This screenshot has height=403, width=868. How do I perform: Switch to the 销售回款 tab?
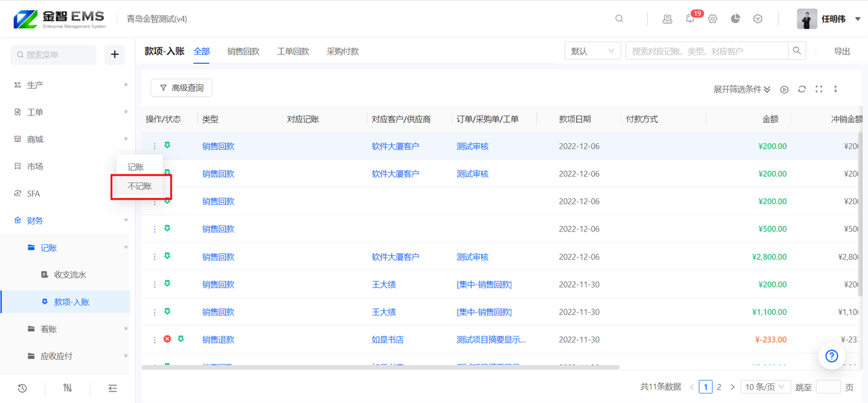point(243,52)
